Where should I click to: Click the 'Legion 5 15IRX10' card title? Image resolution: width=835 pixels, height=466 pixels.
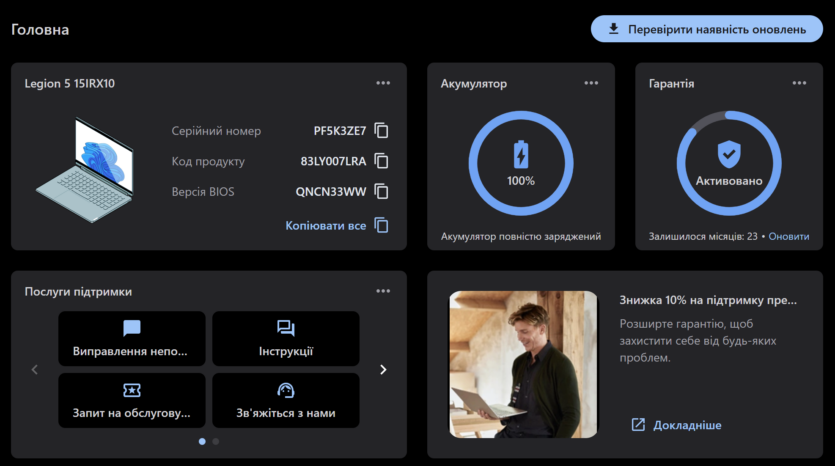pyautogui.click(x=70, y=84)
